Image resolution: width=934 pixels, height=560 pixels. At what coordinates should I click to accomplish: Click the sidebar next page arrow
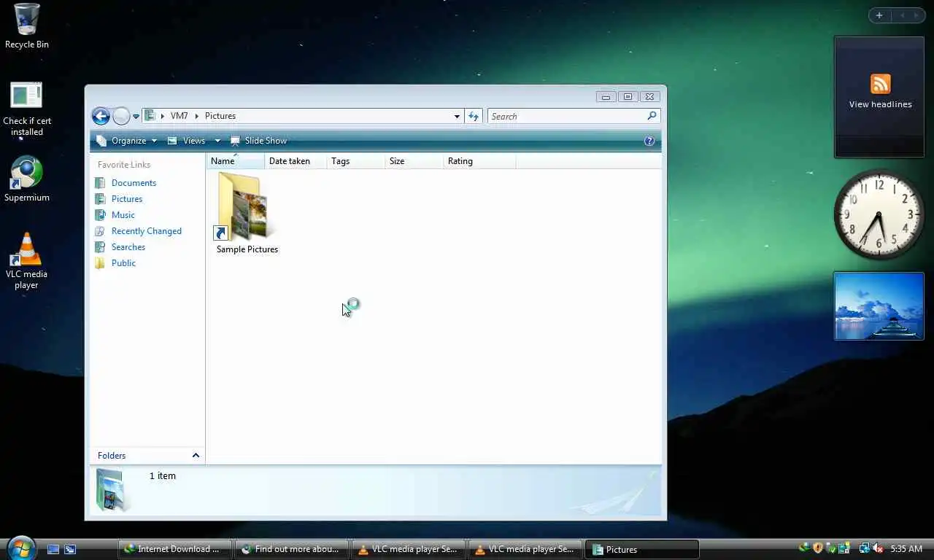coord(916,15)
